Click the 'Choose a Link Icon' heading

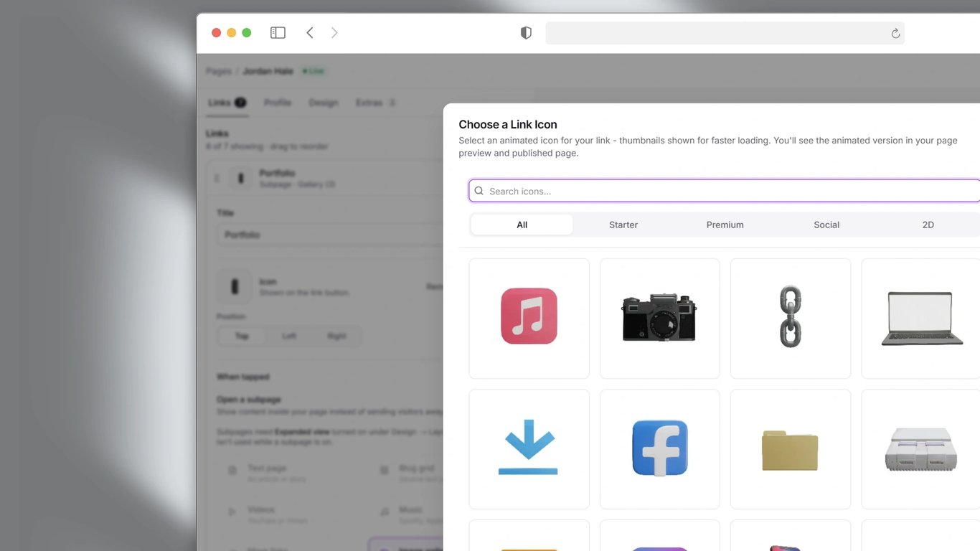508,124
